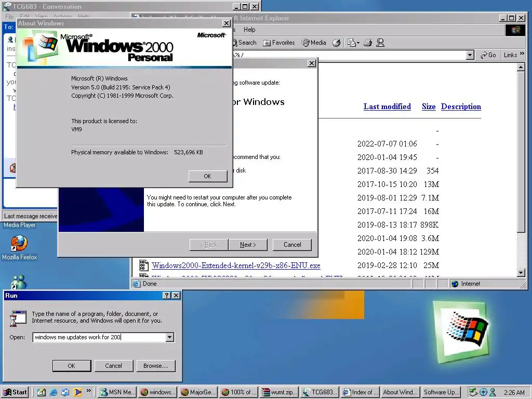Viewport: 532px width, 399px height.
Task: Switch to MSN Messenger taskbar button
Action: coord(117,392)
